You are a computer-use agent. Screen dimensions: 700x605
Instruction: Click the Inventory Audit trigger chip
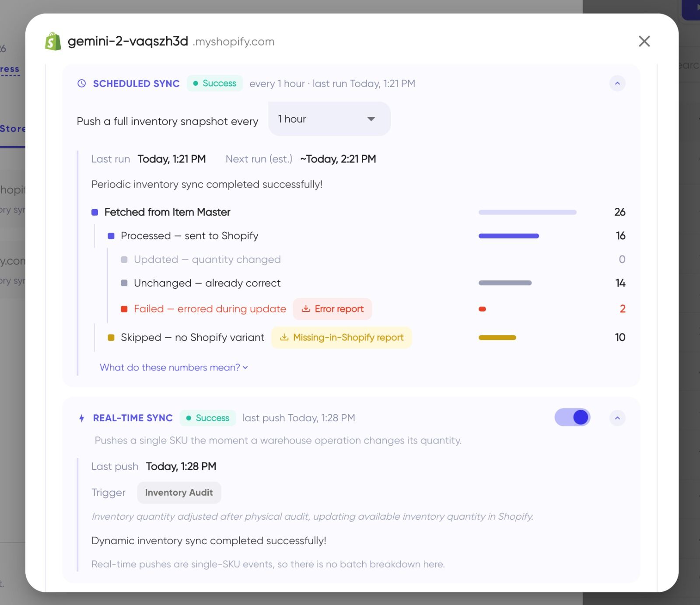point(179,493)
